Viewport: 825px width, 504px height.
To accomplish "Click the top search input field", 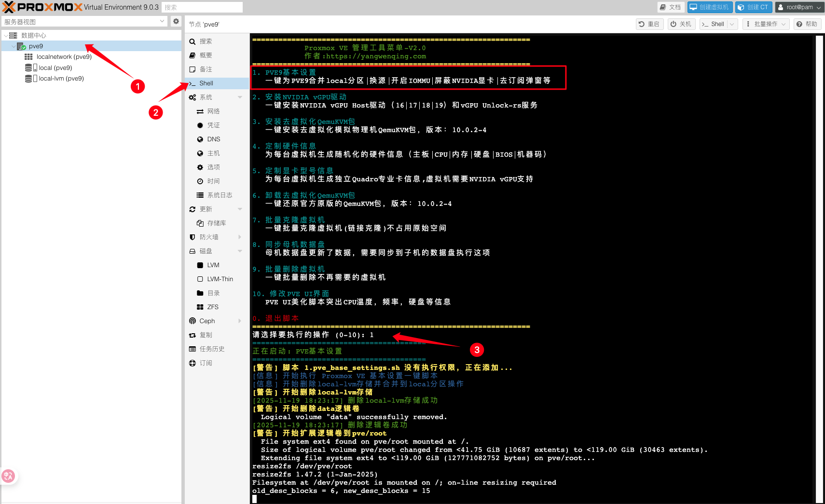I will point(202,7).
